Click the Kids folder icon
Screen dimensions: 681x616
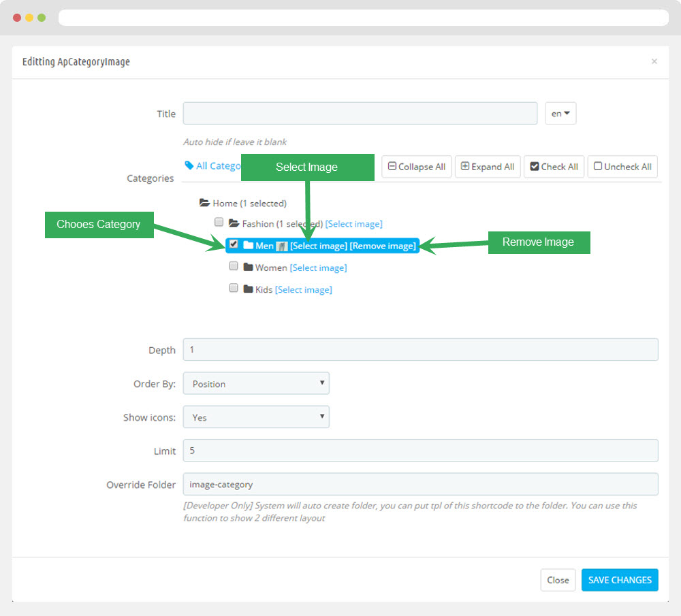(248, 289)
